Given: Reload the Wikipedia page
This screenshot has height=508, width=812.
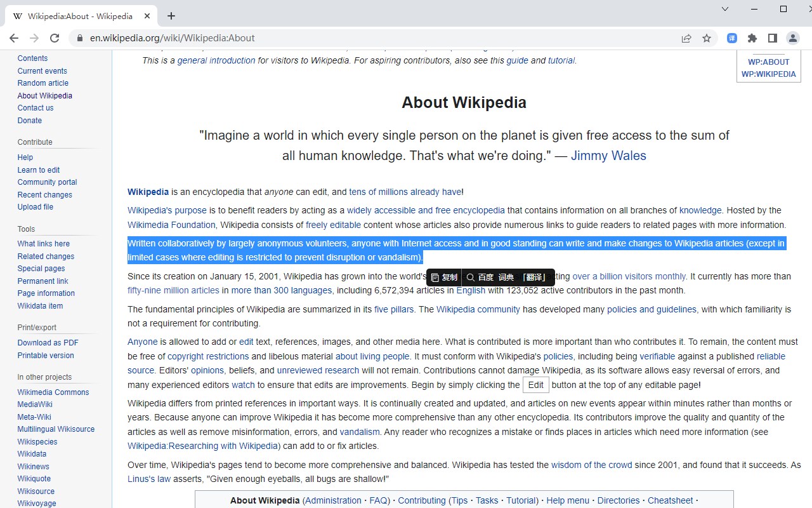Looking at the screenshot, I should coord(55,38).
